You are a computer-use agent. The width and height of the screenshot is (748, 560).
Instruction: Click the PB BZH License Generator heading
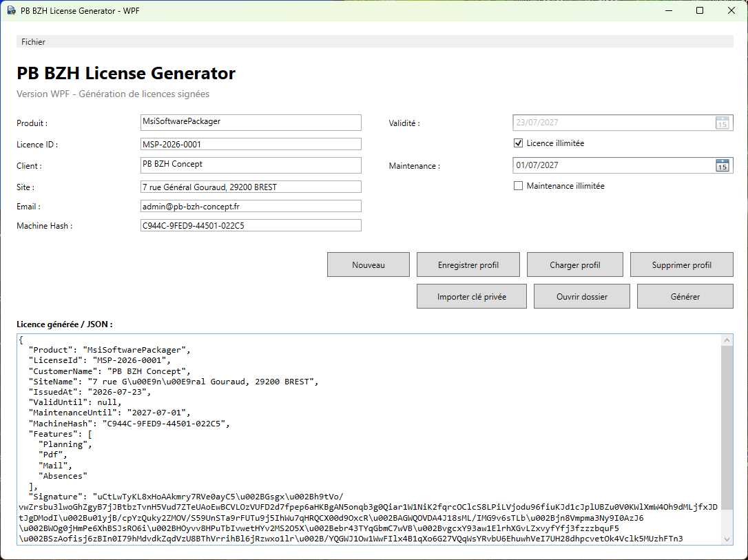pos(126,73)
